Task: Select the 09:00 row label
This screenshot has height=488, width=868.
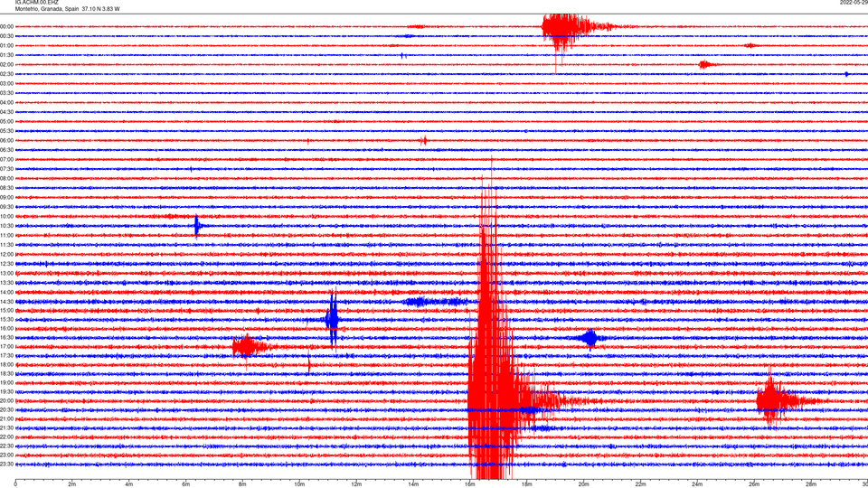Action: (x=6, y=198)
